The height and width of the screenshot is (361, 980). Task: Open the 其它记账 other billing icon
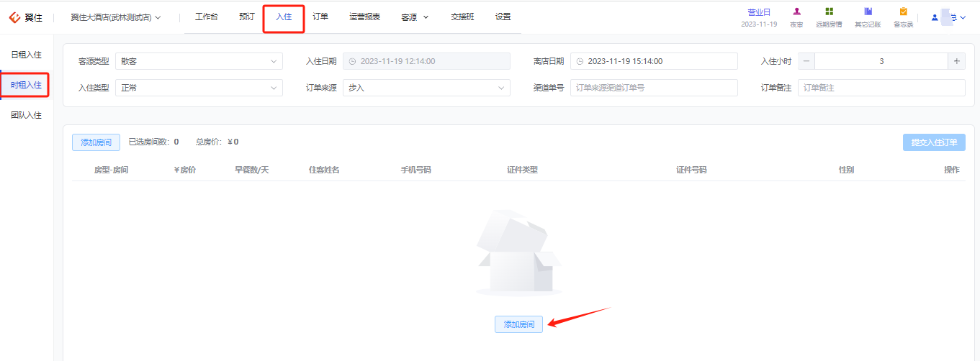868,12
